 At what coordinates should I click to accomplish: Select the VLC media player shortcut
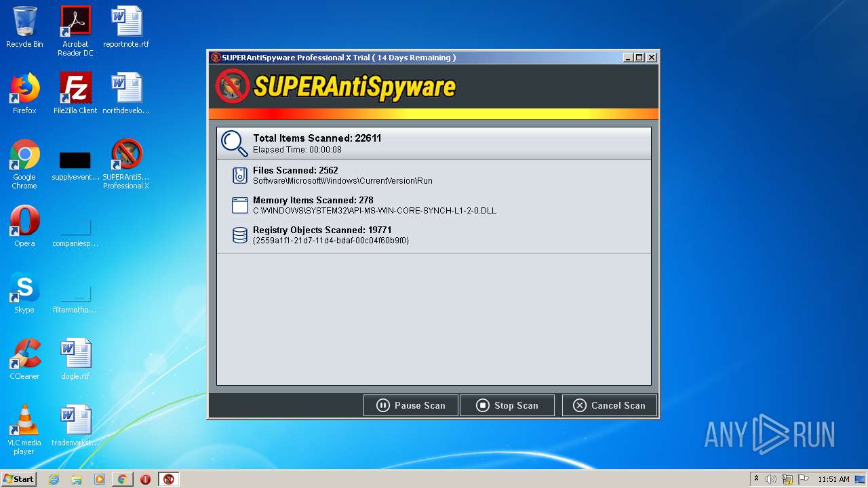point(24,430)
